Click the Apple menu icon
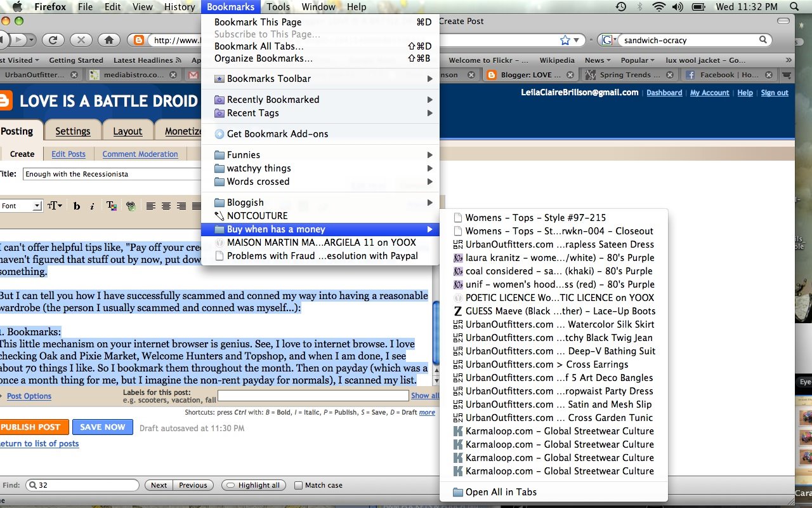The height and width of the screenshot is (508, 812). click(17, 7)
